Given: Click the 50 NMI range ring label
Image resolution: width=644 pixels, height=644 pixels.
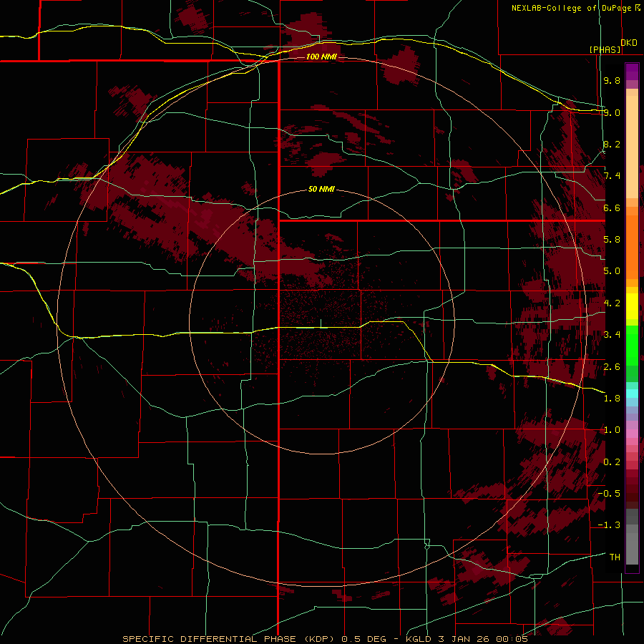Looking at the screenshot, I should pyautogui.click(x=321, y=190).
